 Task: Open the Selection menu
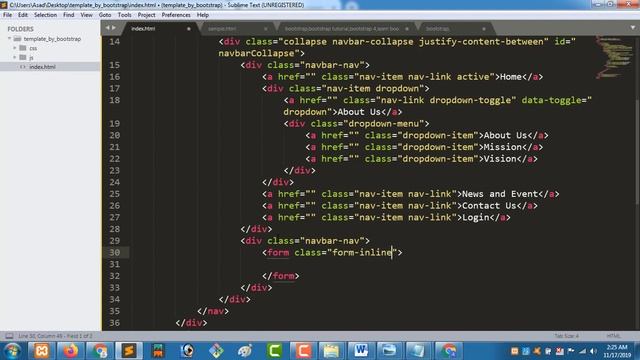tap(45, 15)
